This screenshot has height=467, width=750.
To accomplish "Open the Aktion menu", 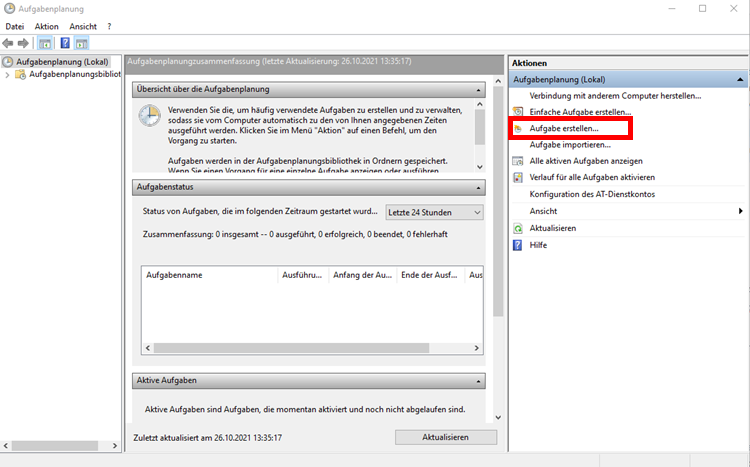I will pyautogui.click(x=46, y=26).
